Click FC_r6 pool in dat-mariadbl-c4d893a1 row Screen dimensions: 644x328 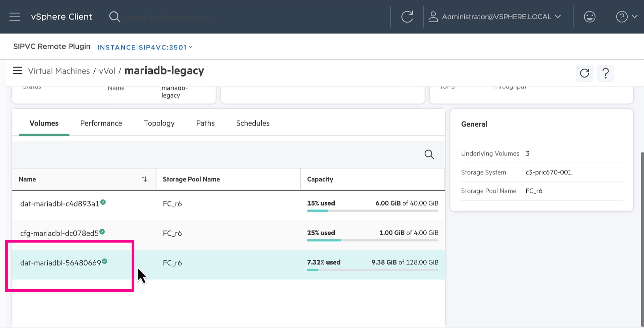tap(172, 204)
